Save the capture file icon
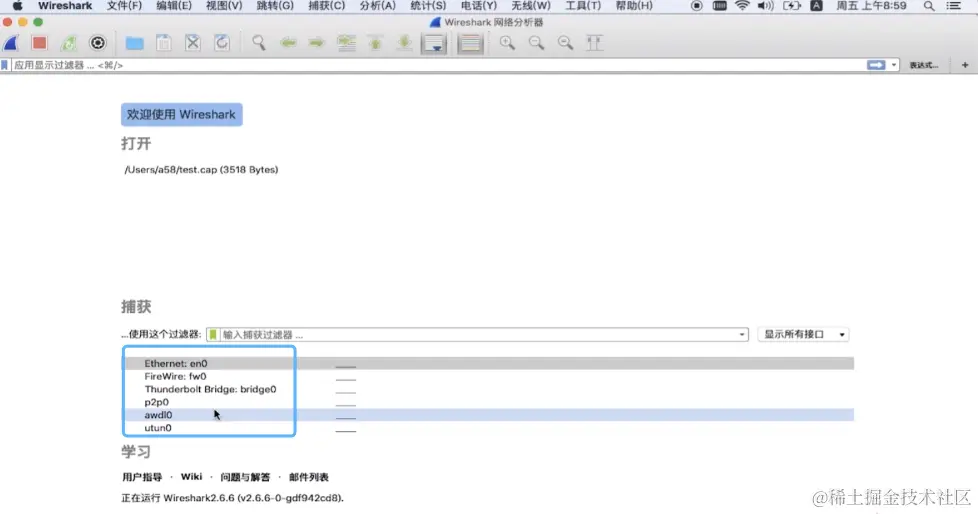The width and height of the screenshot is (978, 514). point(163,43)
